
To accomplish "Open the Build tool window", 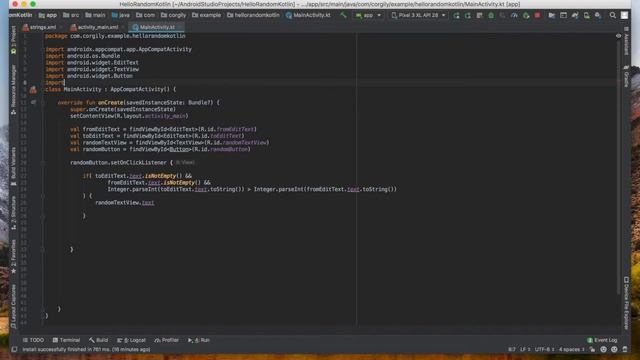I will coord(98,340).
